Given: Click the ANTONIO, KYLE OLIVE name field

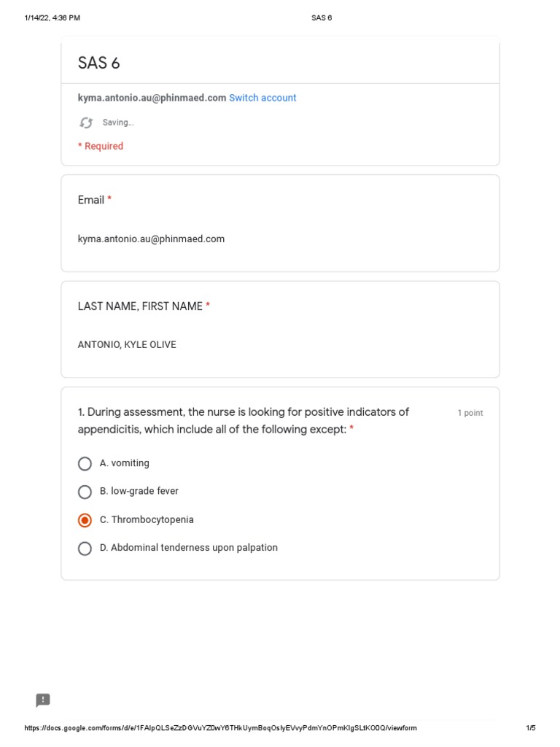Looking at the screenshot, I should (127, 344).
